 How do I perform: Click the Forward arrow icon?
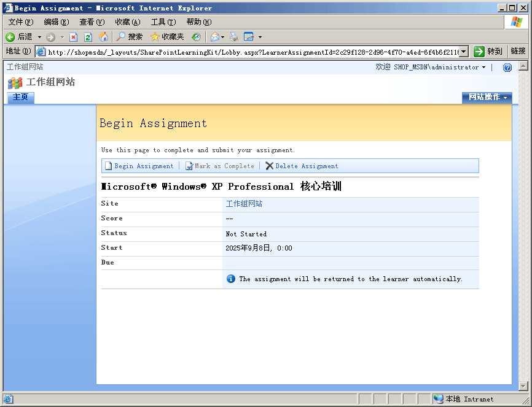pyautogui.click(x=50, y=37)
